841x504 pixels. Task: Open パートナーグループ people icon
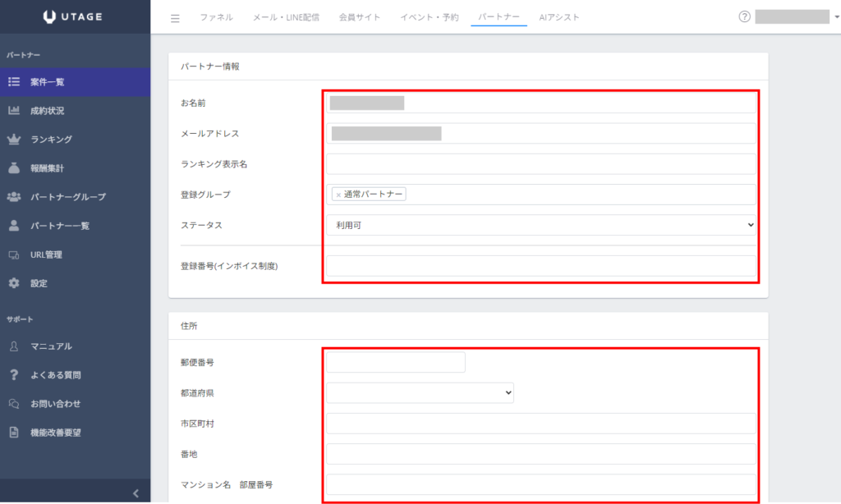click(x=14, y=197)
